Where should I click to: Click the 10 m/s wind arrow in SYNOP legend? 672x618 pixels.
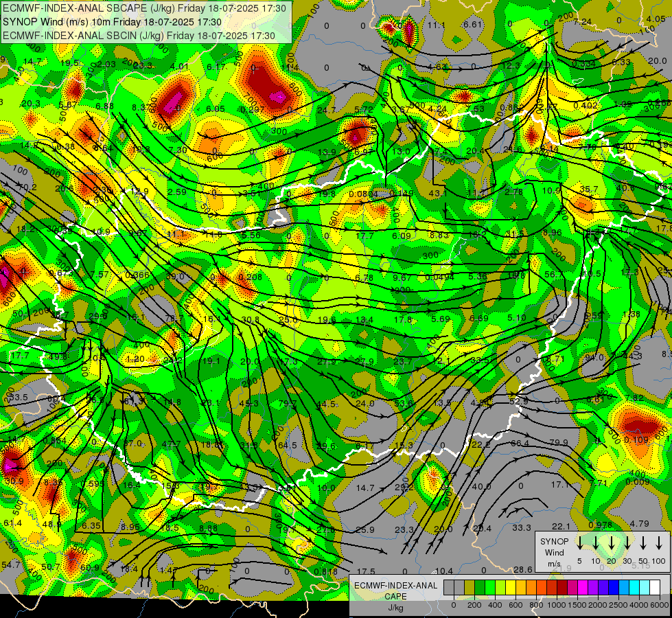pos(595,542)
